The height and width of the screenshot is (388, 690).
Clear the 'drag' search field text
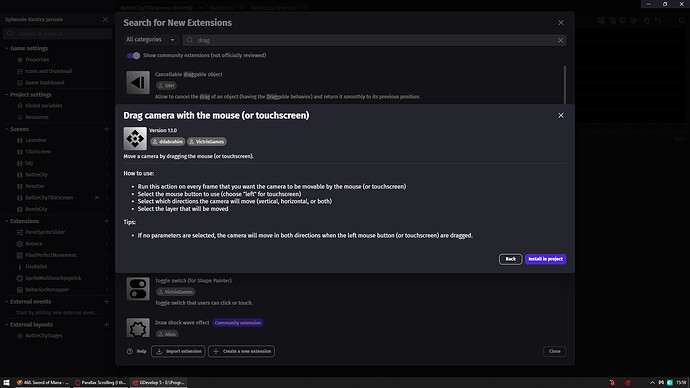[560, 40]
